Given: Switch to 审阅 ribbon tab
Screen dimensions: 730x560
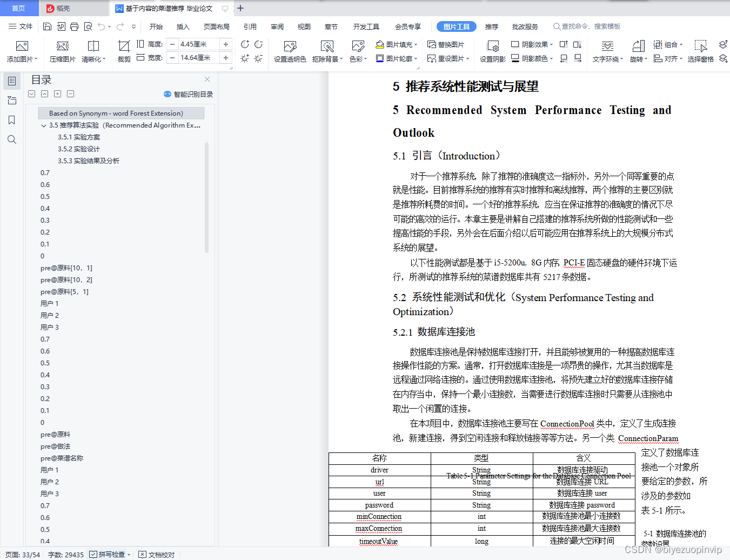Looking at the screenshot, I should click(277, 26).
